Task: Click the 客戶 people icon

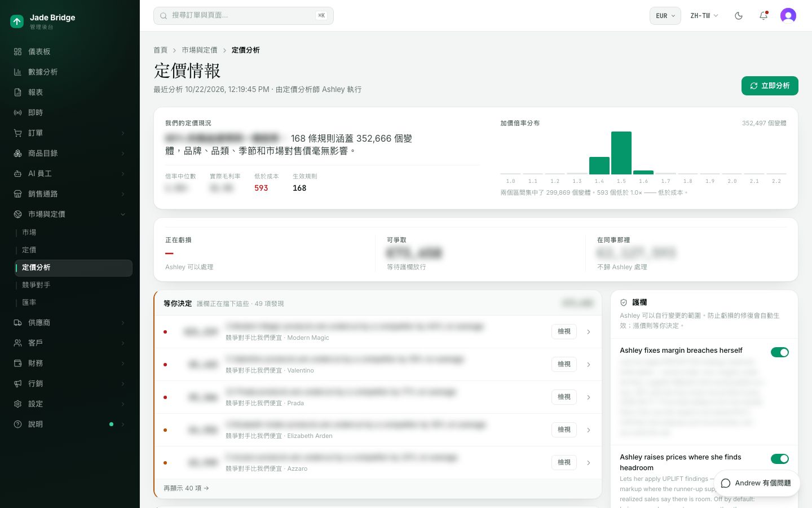Action: click(x=17, y=343)
